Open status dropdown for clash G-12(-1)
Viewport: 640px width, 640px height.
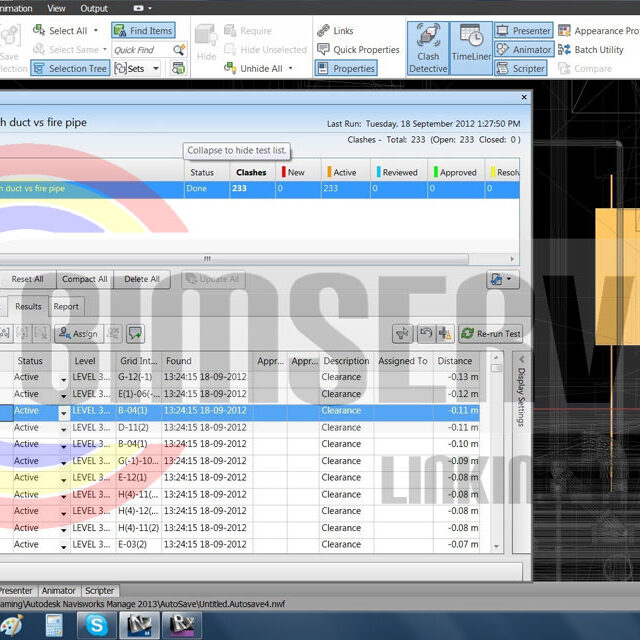pos(64,378)
